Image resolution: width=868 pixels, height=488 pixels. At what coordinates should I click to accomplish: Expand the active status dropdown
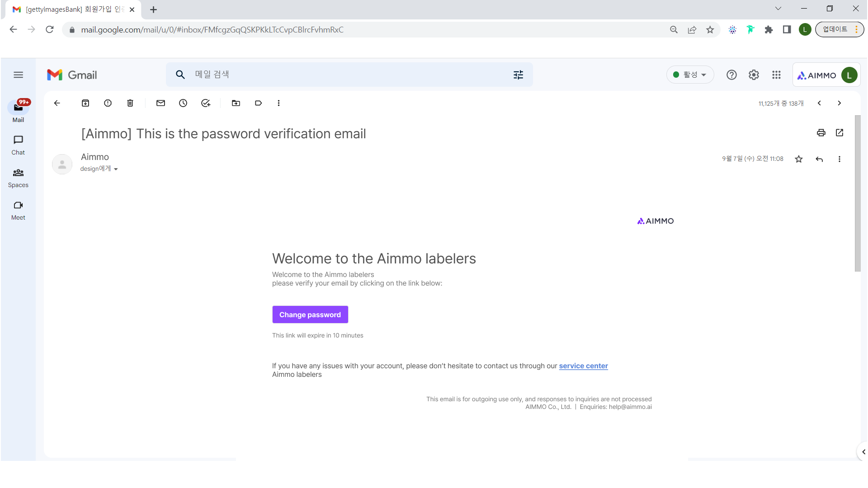point(690,75)
